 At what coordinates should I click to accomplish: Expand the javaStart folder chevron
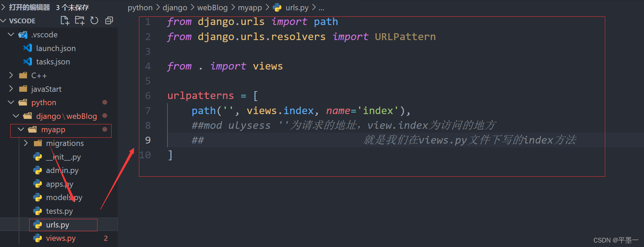tap(11, 89)
